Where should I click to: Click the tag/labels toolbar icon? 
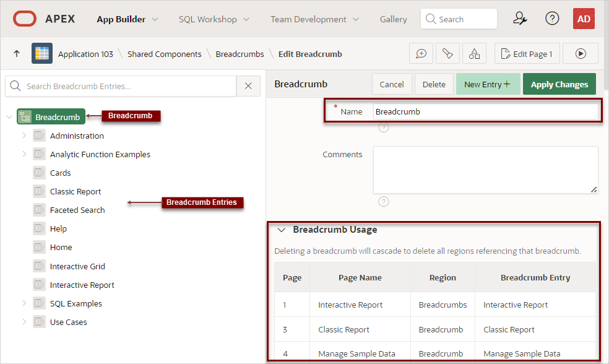coord(447,54)
